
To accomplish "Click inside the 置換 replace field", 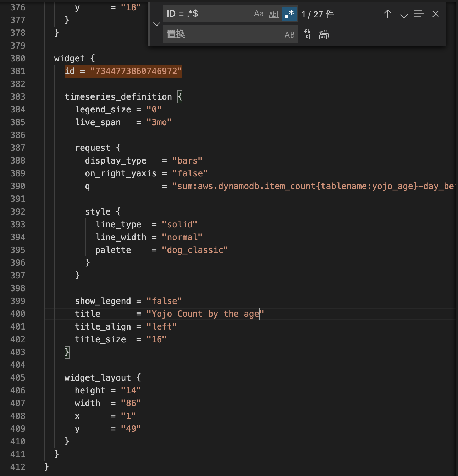I will click(x=220, y=34).
